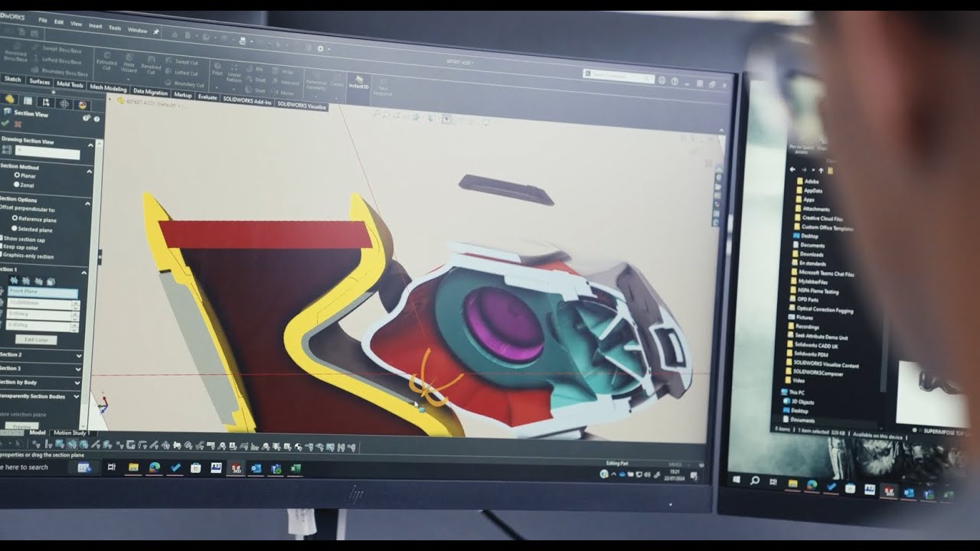Collapse the Section 1 group
The image size is (980, 551).
coord(83,272)
